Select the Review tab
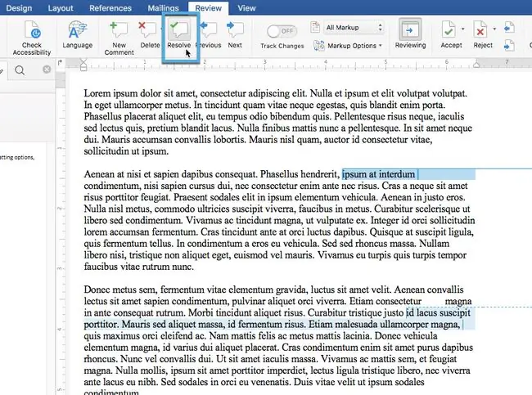Screen dimensions: 532x395 click(208, 8)
